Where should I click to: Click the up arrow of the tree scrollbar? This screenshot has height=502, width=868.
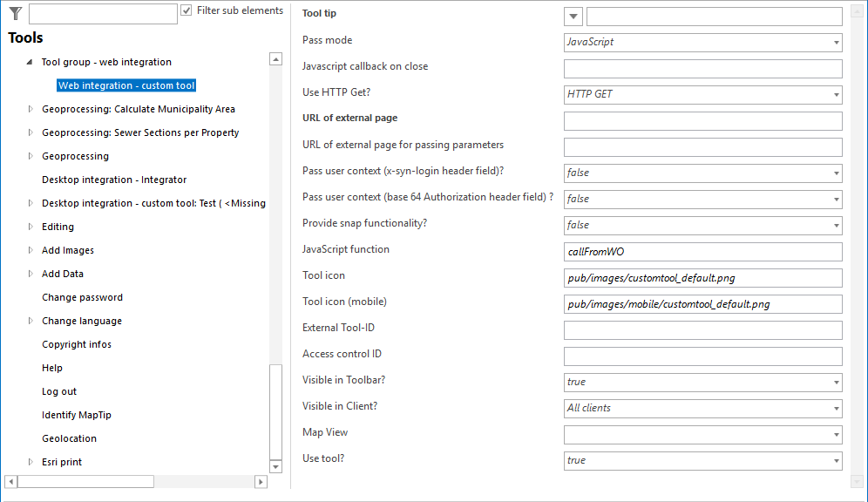275,58
